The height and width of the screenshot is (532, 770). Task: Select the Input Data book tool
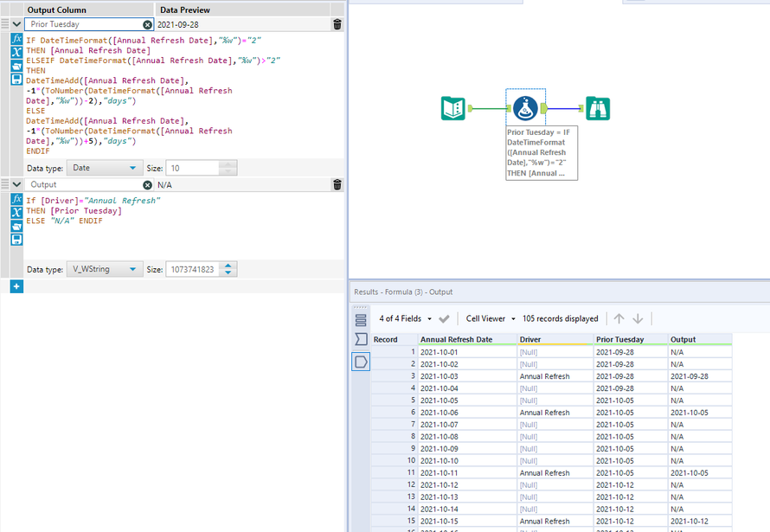tap(453, 108)
